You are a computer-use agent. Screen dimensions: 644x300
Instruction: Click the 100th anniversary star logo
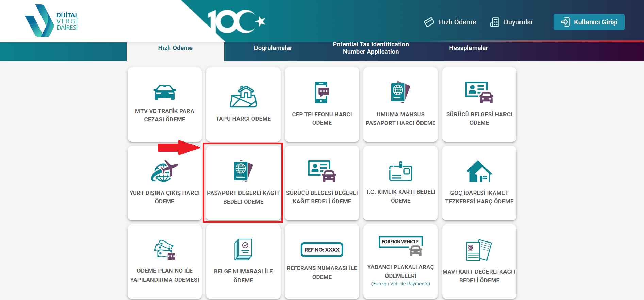(x=236, y=21)
